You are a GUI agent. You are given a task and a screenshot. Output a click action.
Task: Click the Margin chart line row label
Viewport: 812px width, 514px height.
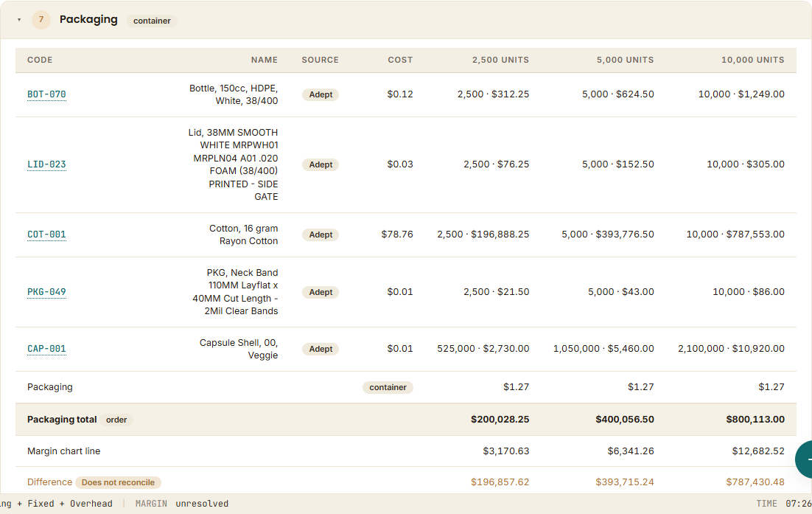tap(63, 451)
